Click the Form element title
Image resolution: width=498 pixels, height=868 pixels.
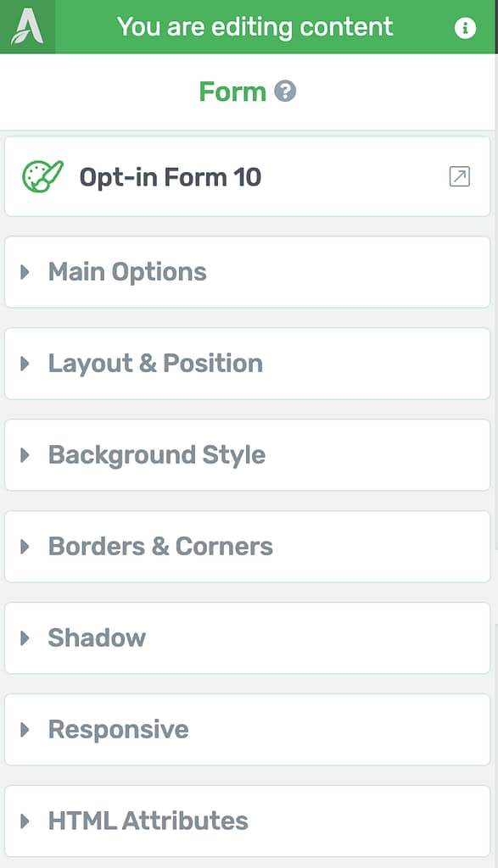[232, 92]
